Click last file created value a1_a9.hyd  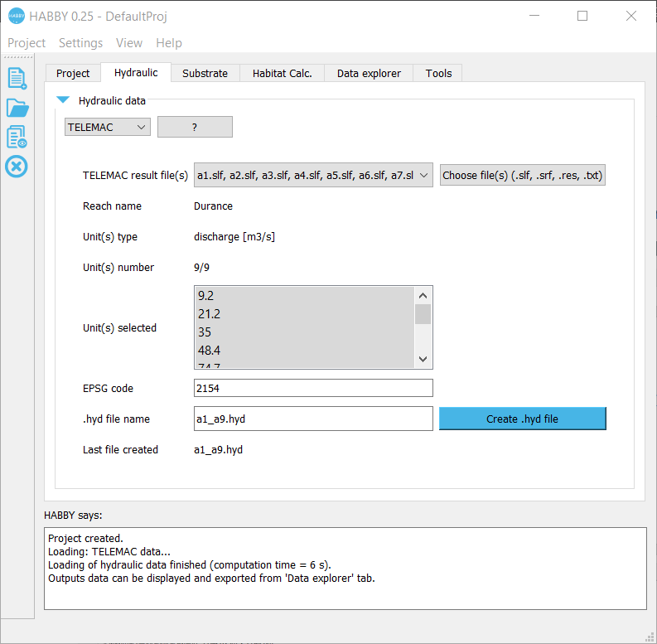click(x=218, y=450)
